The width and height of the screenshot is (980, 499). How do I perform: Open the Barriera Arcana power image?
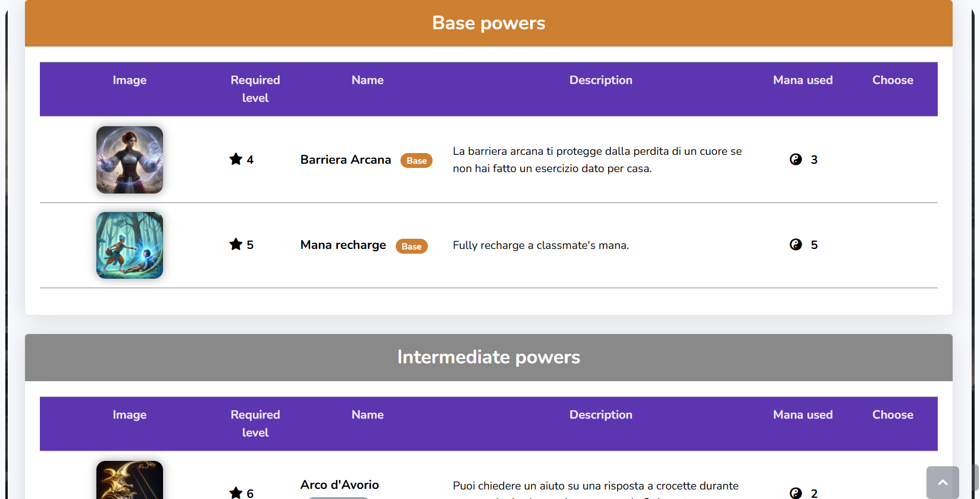[x=130, y=160]
